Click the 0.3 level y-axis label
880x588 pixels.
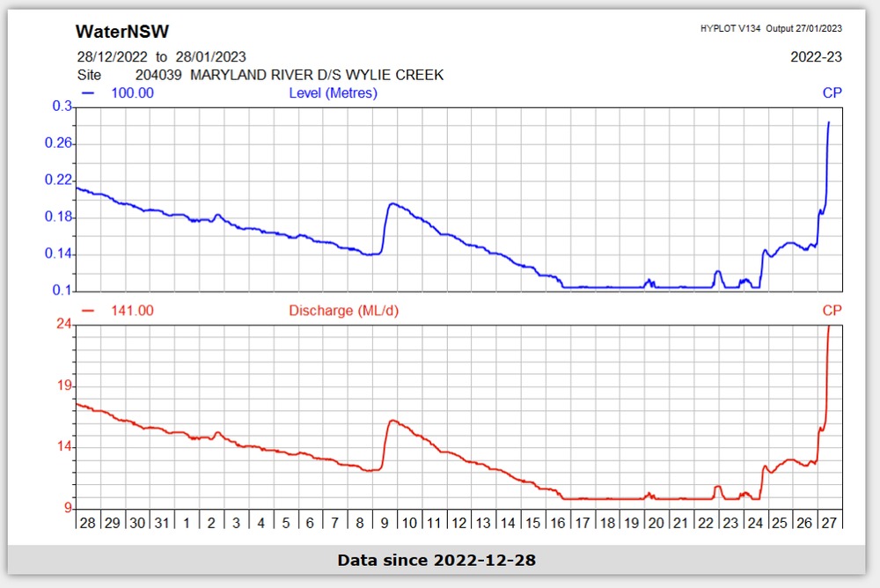(x=62, y=107)
